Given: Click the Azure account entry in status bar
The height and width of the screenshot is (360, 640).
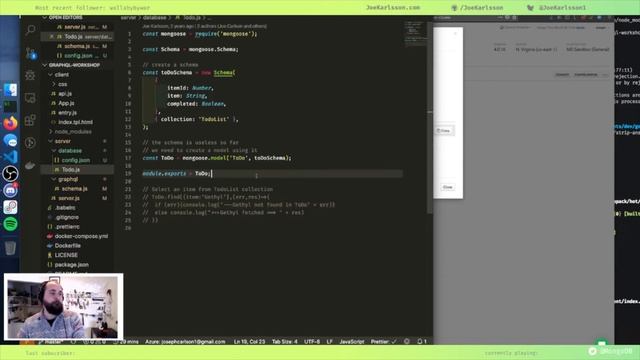Looking at the screenshot, I should click(x=185, y=341).
